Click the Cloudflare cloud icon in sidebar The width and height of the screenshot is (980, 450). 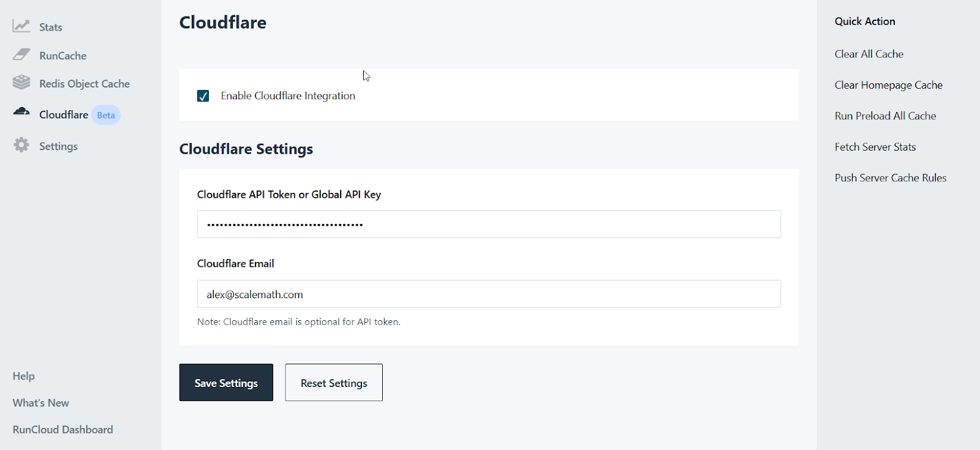[x=21, y=111]
